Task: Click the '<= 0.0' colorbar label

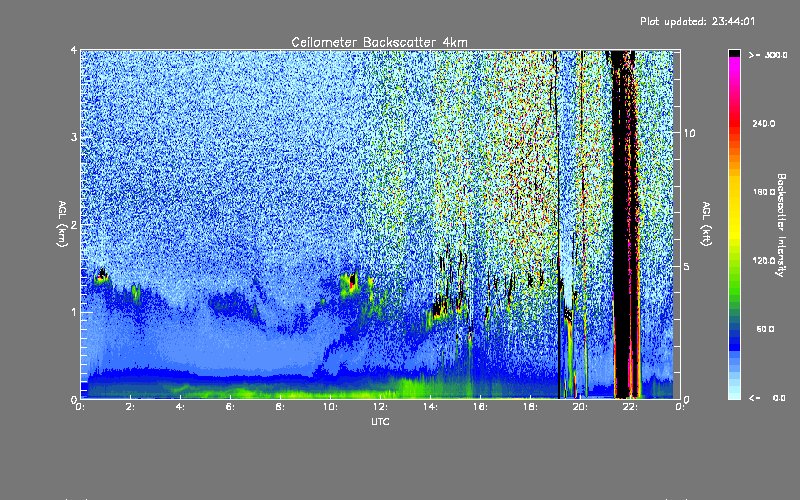Action: pos(767,398)
